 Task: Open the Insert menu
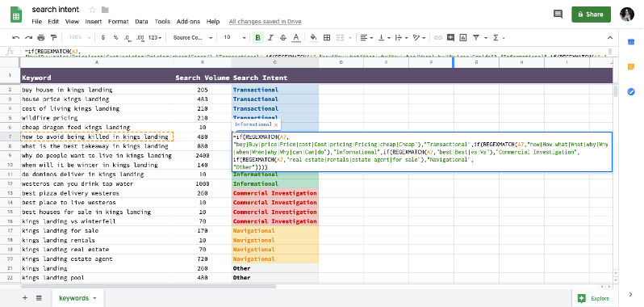(94, 21)
